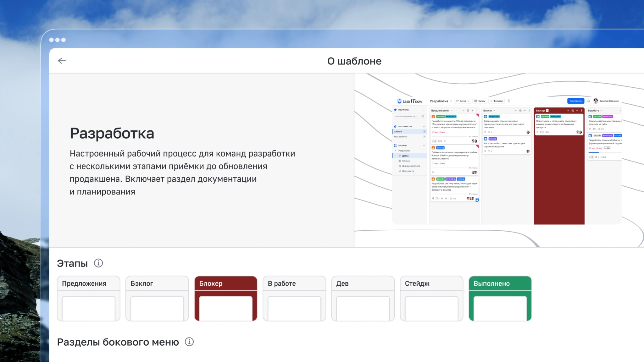The image size is (644, 362).
Task: Click the heading О шаблоне
Action: [354, 61]
